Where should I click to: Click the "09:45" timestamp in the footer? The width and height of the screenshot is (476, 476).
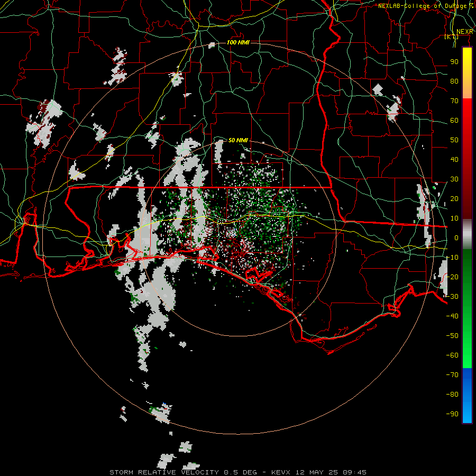pos(354,472)
